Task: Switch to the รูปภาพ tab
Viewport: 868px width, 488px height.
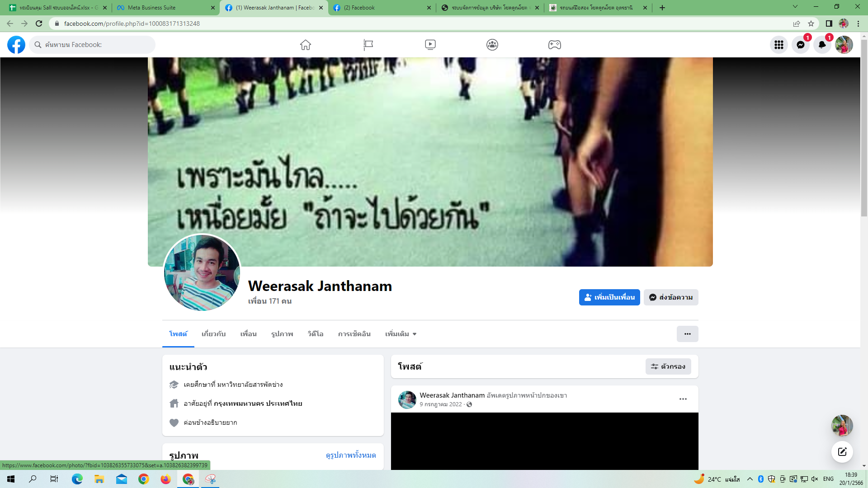Action: [x=282, y=334]
